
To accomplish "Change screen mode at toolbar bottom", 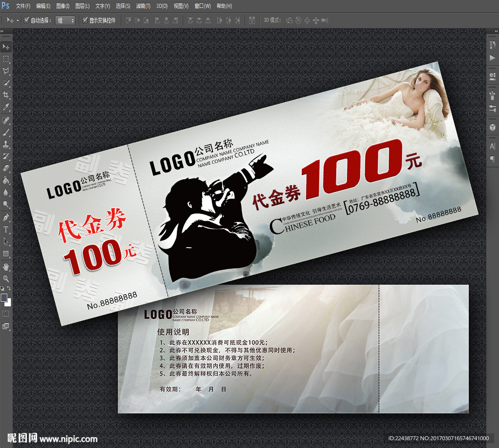I will 6,326.
